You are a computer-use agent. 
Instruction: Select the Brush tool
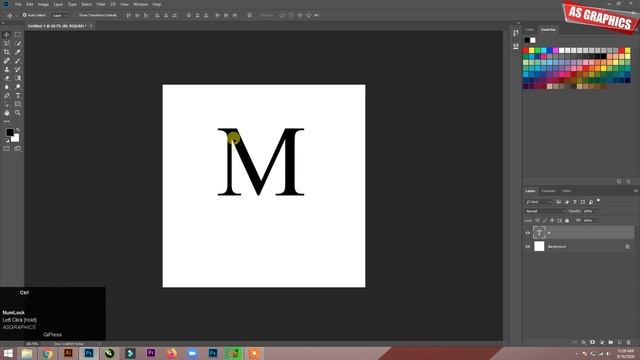(18, 61)
